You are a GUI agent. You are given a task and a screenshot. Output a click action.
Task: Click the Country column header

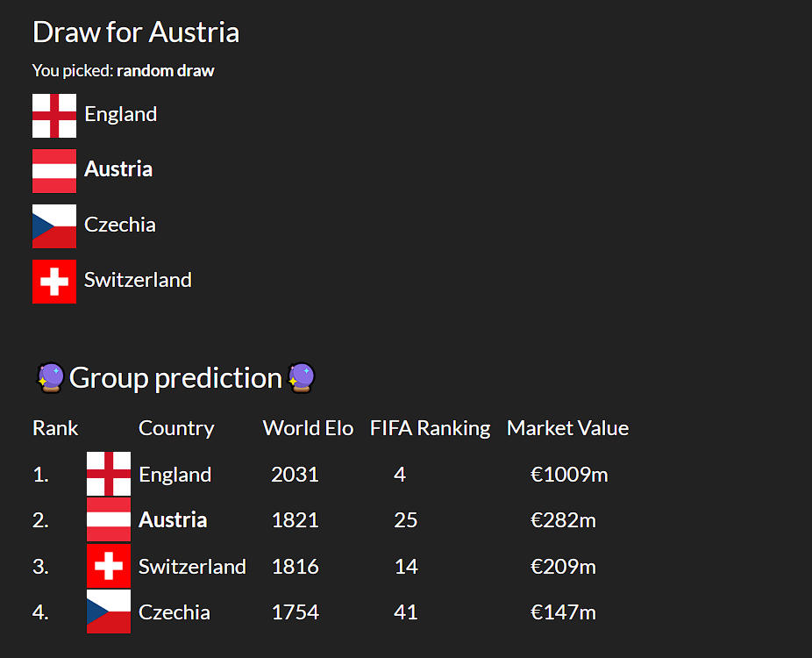[176, 429]
